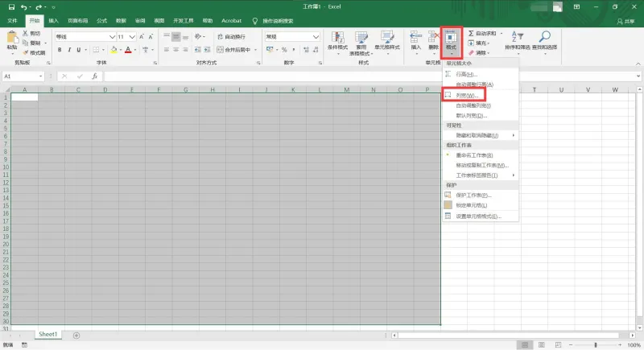Open the font size 11 dropdown

[132, 37]
